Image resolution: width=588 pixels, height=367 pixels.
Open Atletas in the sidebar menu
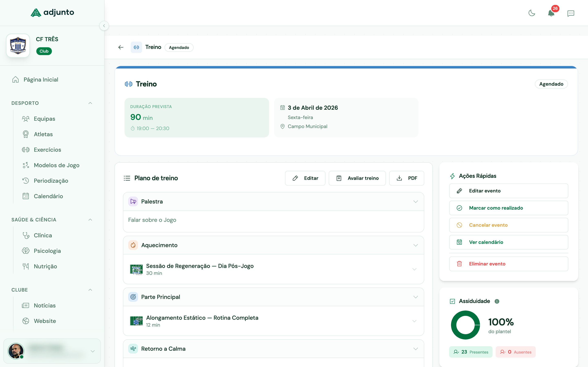43,134
